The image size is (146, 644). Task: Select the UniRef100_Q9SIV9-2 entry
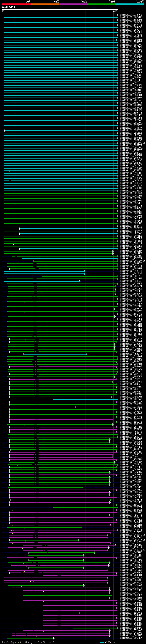point(132,143)
